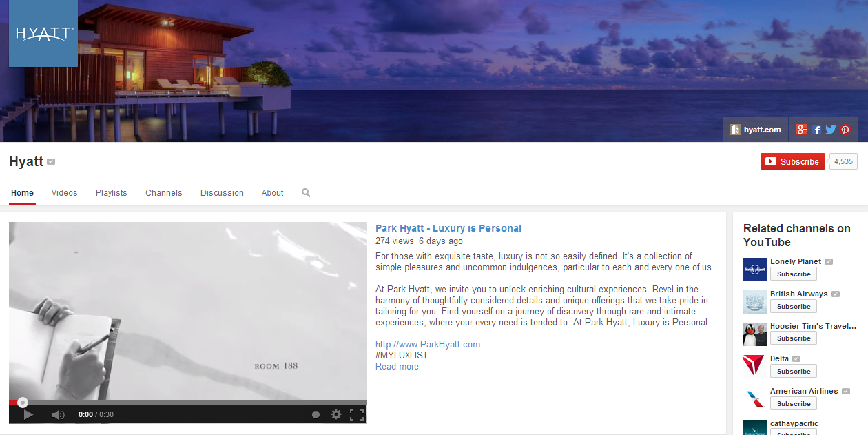Viewport: 868px width, 435px height.
Task: Switch to the Home tab
Action: click(22, 193)
